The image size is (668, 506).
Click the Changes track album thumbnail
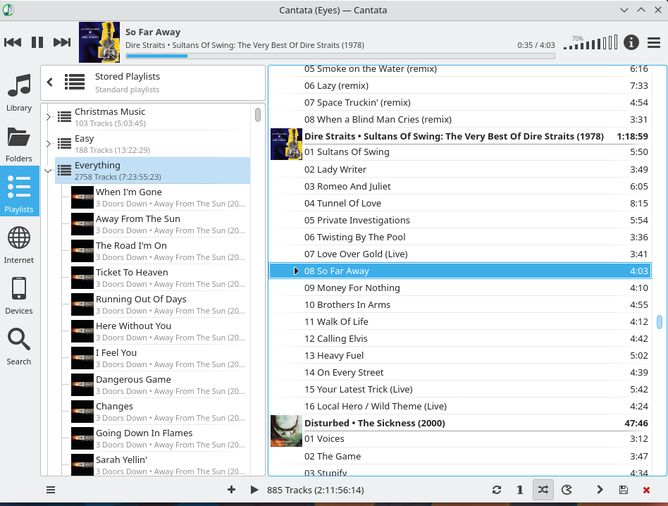click(x=82, y=412)
